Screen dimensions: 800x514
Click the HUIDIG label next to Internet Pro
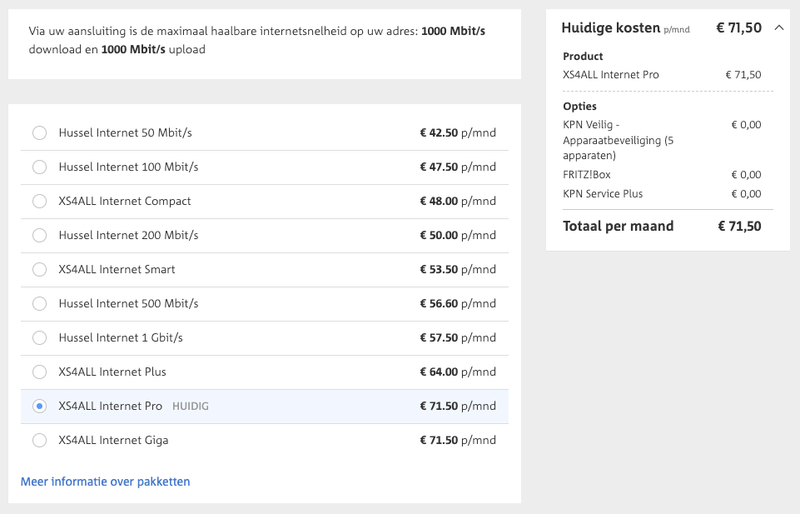(x=190, y=406)
